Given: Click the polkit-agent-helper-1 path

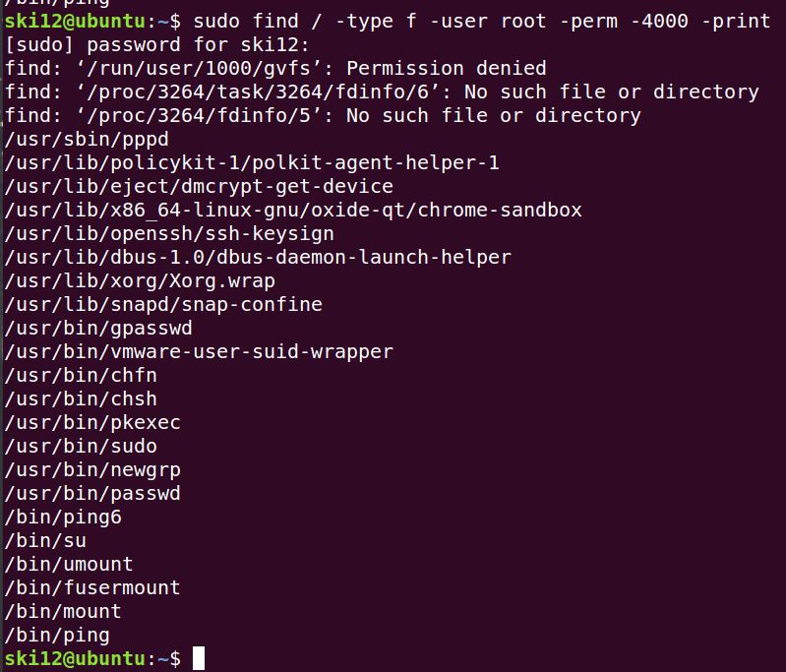Looking at the screenshot, I should (252, 162).
